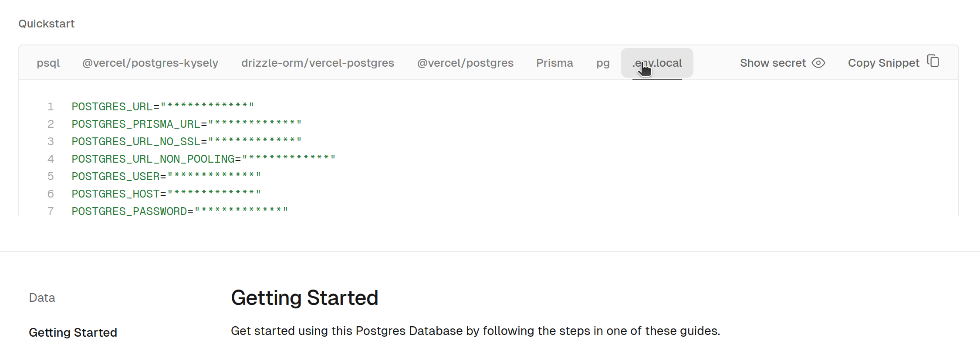Click the Quickstart heading

[x=46, y=24]
